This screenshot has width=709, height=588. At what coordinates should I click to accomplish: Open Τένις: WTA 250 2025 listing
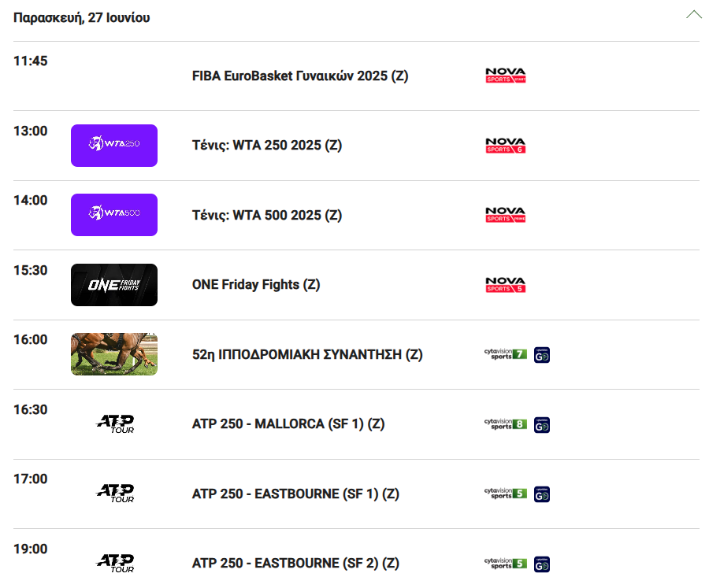coord(267,146)
